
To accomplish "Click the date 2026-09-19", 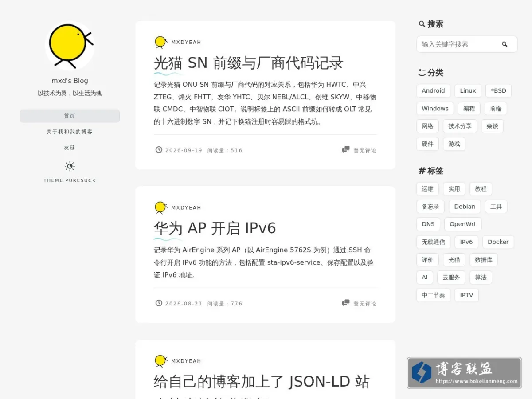I will coord(184,150).
